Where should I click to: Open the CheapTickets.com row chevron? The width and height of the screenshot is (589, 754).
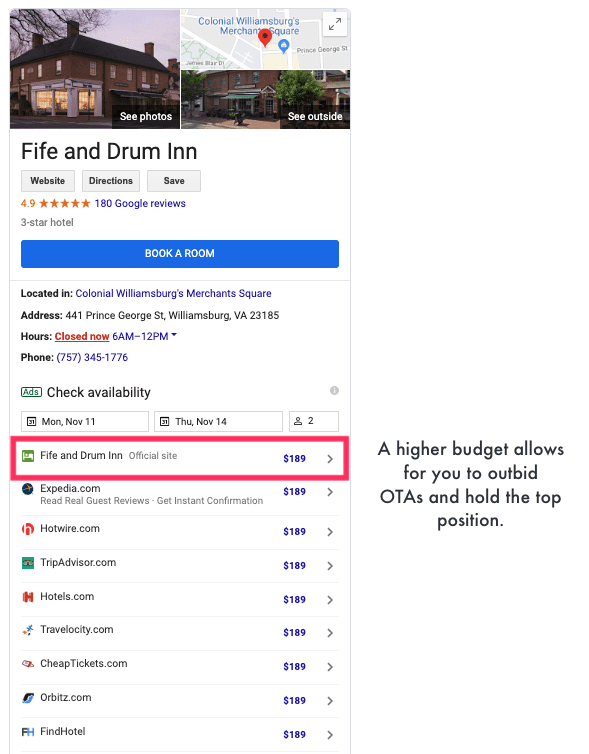coord(330,667)
